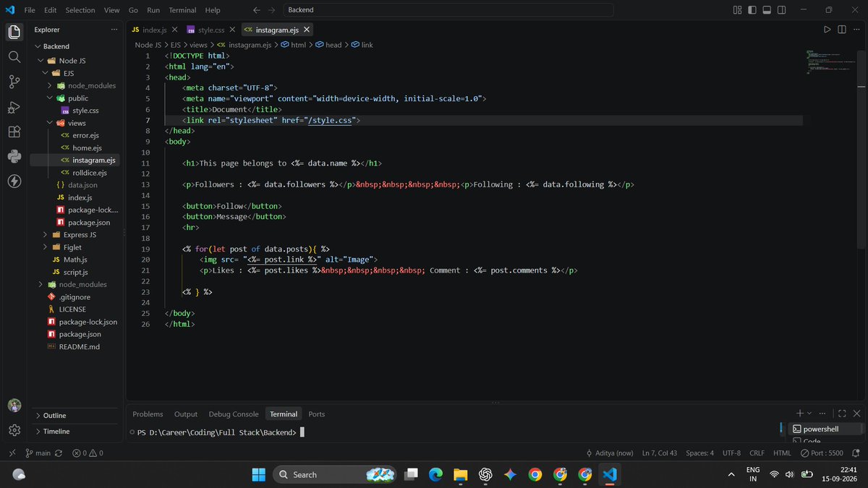Click the Backend command center search box

click(448, 10)
